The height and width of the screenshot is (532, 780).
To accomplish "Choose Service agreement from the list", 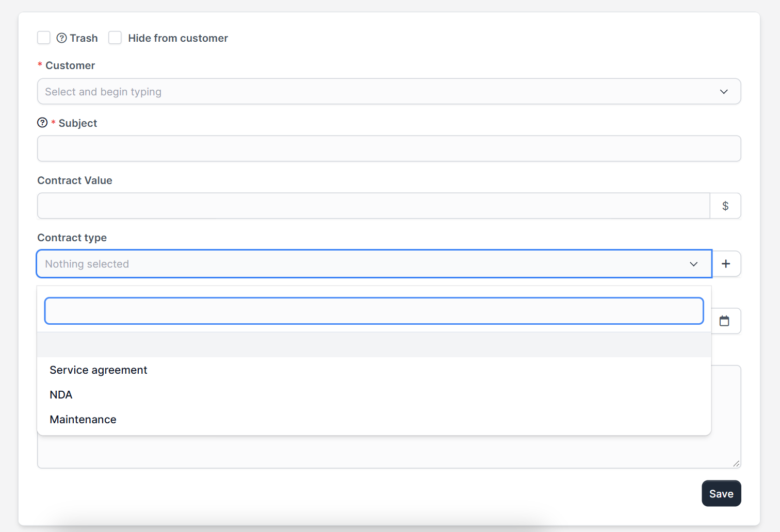I will (374, 370).
